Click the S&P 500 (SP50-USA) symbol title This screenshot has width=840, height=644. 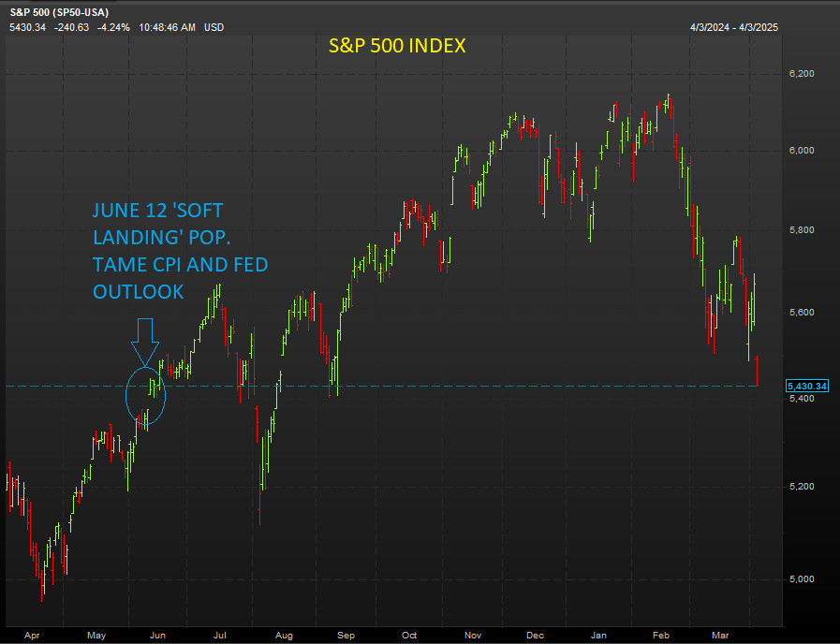coord(59,13)
